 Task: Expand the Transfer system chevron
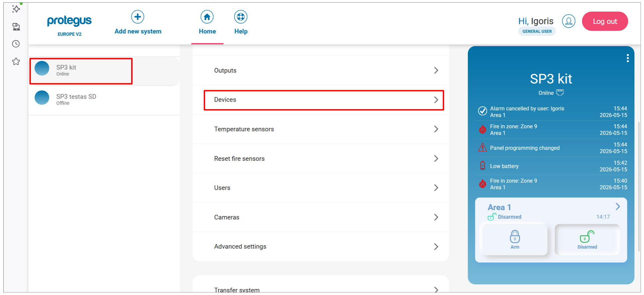click(x=436, y=290)
